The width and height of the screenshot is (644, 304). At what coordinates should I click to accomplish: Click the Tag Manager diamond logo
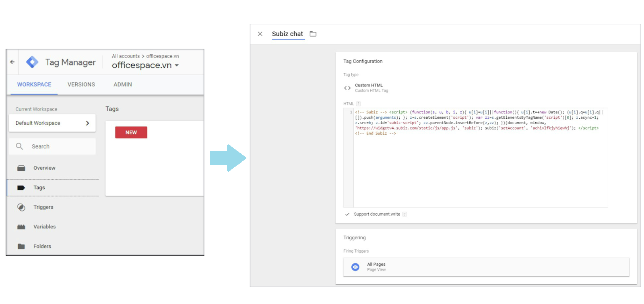pos(32,62)
